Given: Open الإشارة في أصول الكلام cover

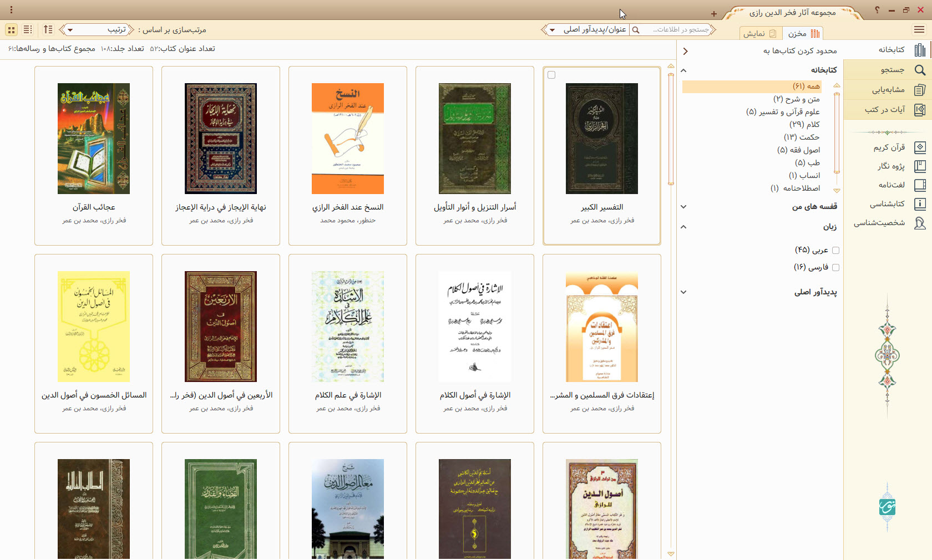Looking at the screenshot, I should [475, 327].
